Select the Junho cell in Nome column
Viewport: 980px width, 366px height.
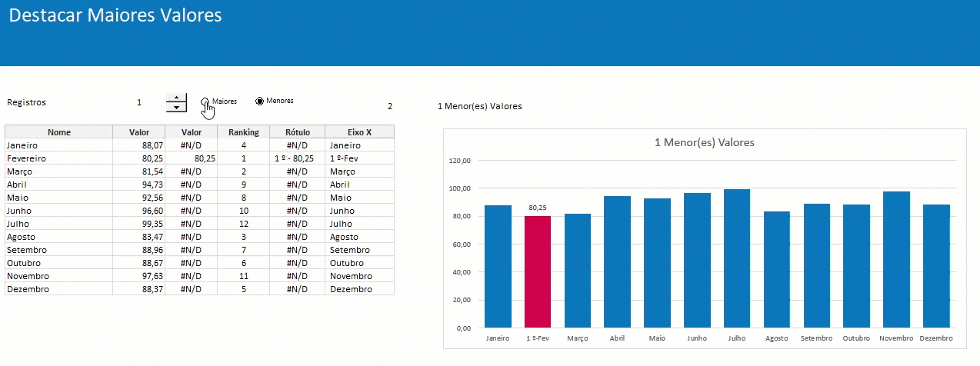coord(59,211)
